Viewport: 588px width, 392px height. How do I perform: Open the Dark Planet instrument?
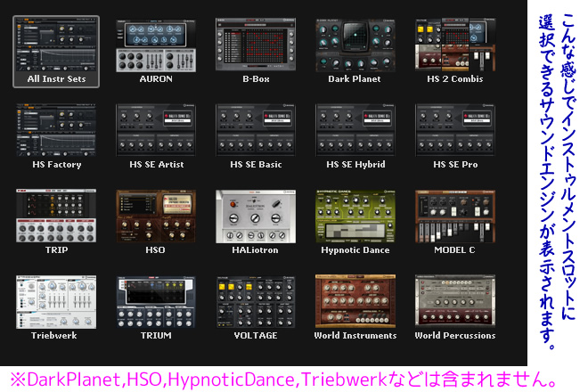click(x=355, y=45)
